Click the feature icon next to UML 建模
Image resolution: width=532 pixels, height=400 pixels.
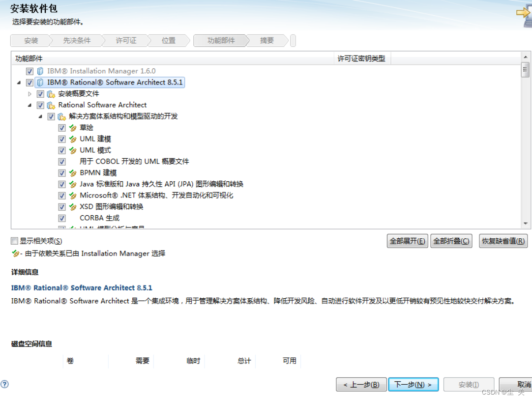pos(73,139)
